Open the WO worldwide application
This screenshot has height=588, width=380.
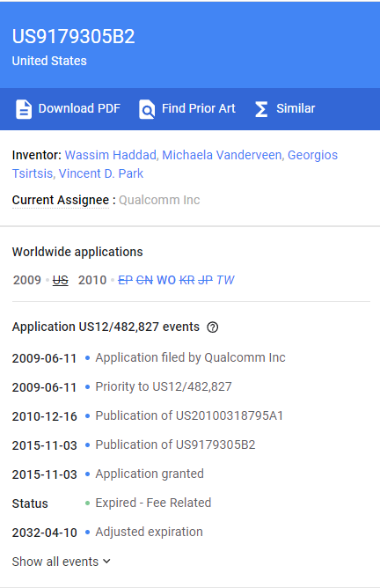[x=166, y=280]
